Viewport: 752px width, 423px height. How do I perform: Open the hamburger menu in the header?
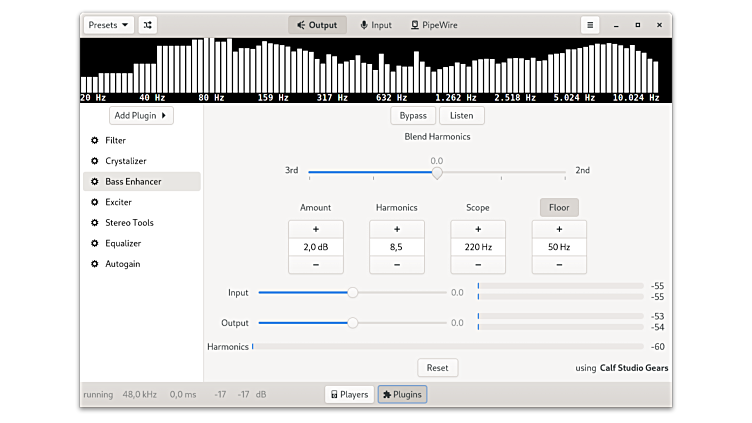pyautogui.click(x=590, y=25)
